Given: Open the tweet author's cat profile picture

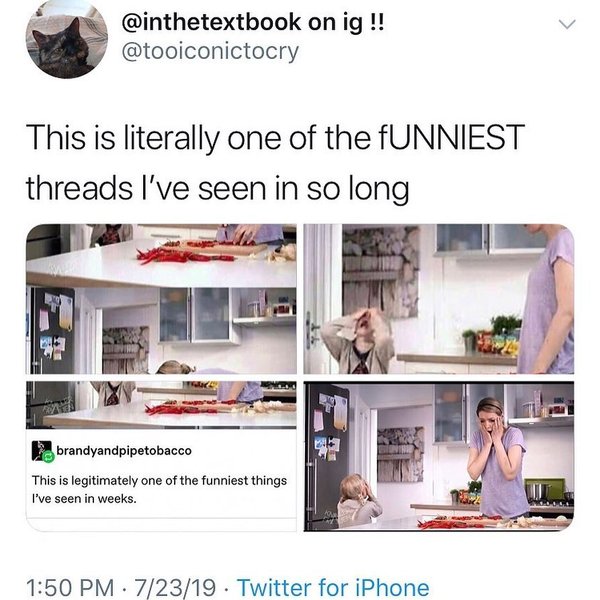Looking at the screenshot, I should [x=66, y=40].
